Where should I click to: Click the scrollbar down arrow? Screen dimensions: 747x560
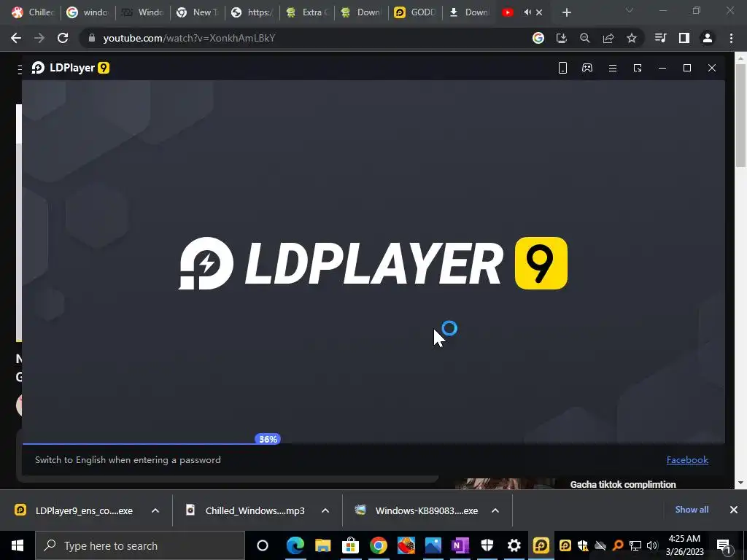click(x=740, y=483)
